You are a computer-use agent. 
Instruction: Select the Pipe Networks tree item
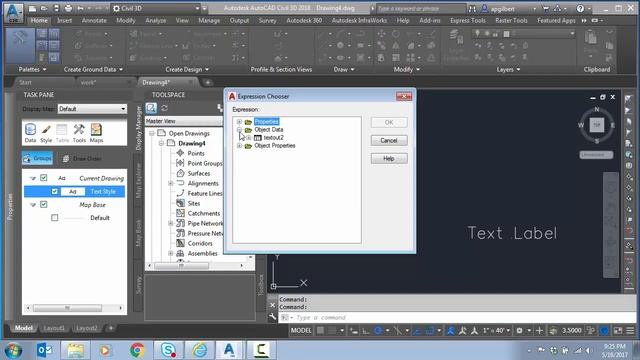click(205, 223)
